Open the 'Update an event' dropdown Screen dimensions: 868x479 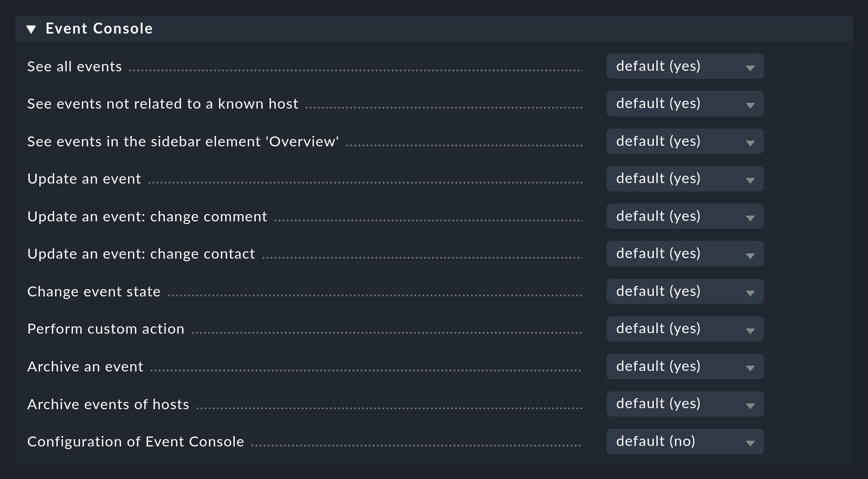coord(684,178)
